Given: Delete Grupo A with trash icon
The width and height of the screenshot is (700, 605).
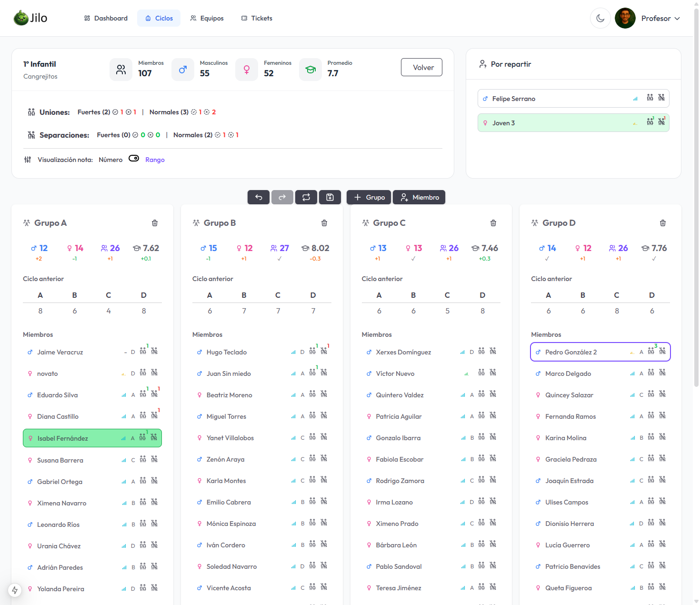Looking at the screenshot, I should tap(155, 223).
